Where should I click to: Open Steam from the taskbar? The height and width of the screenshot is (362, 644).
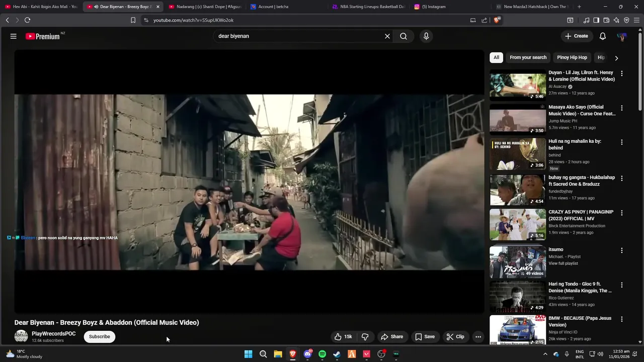pos(337,354)
